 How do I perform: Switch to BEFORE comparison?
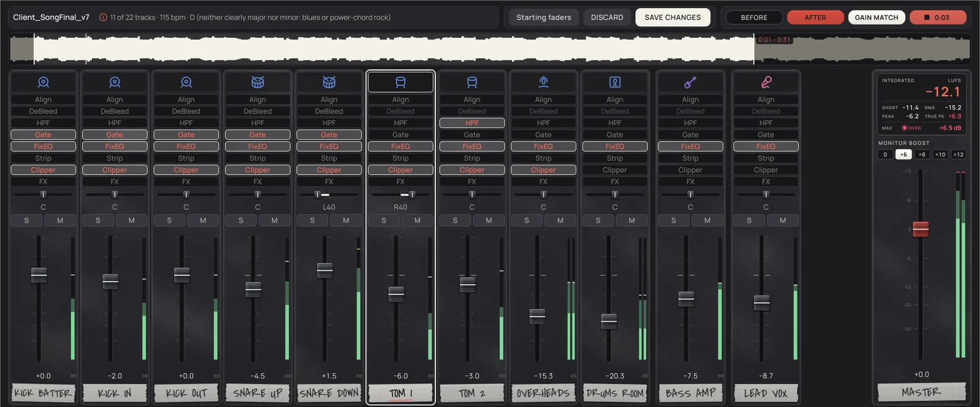click(x=754, y=18)
